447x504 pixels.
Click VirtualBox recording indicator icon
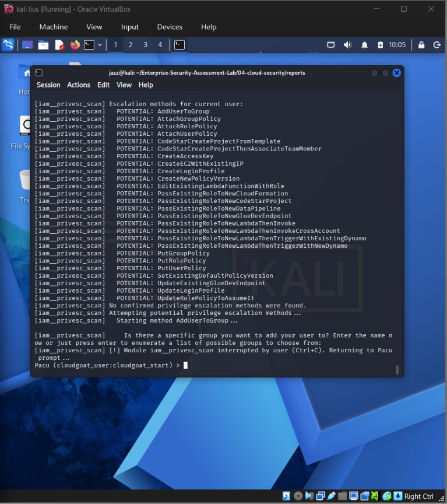point(364,496)
